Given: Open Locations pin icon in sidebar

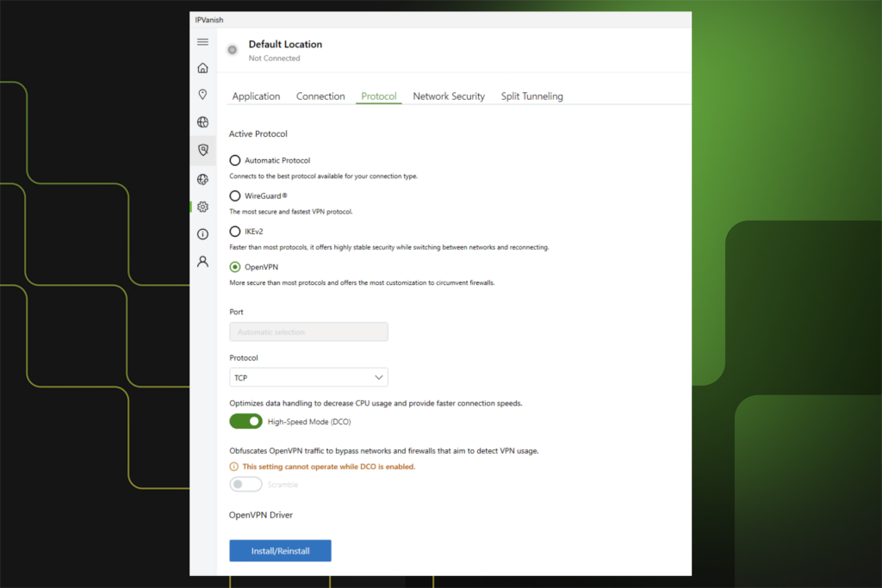Looking at the screenshot, I should 203,95.
